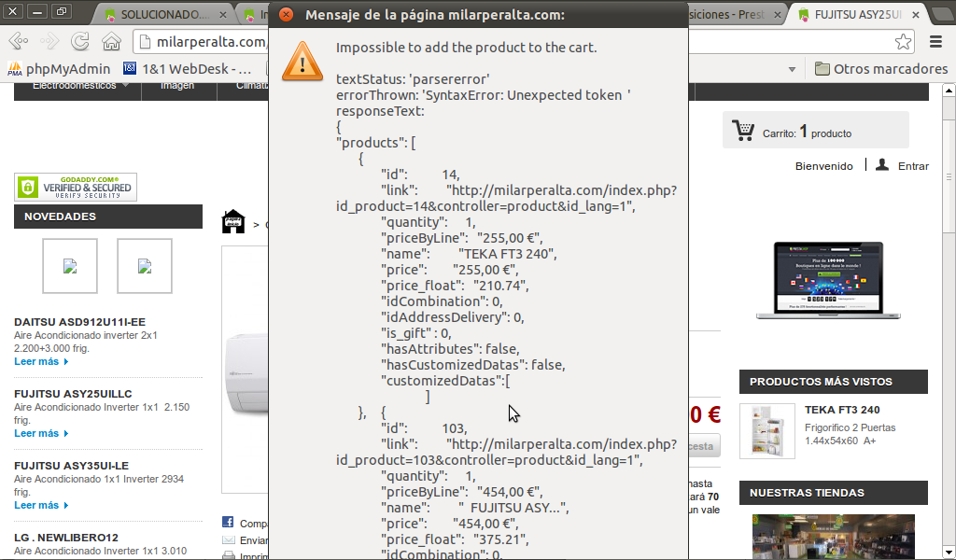This screenshot has height=560, width=956.
Task: Open Imagen menu item
Action: coord(177,89)
